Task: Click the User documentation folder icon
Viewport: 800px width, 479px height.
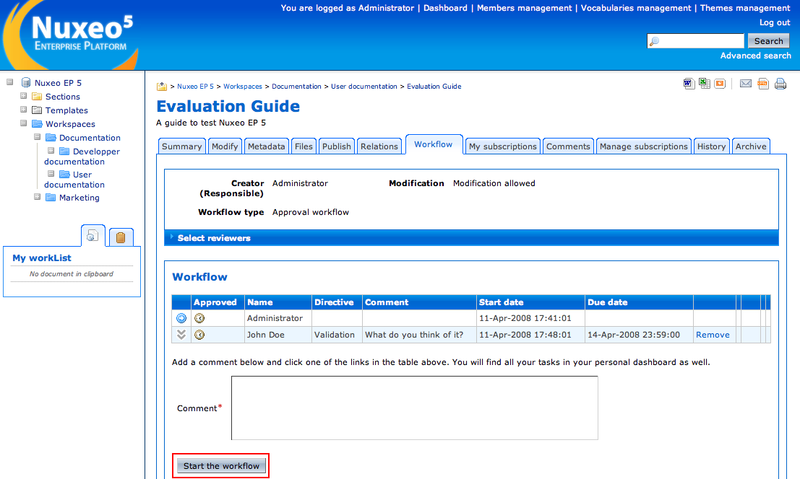Action: 64,174
